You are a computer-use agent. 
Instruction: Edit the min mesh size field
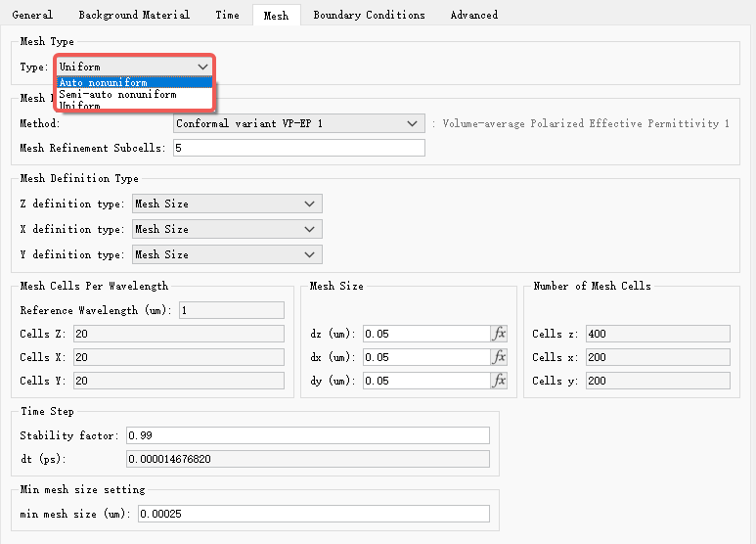pos(314,514)
